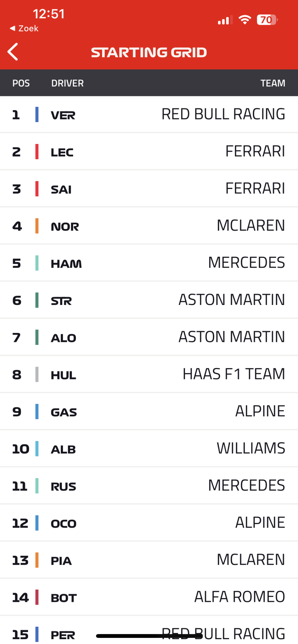Tap driver code GAS
Screen dimensions: 298x644
click(x=64, y=412)
